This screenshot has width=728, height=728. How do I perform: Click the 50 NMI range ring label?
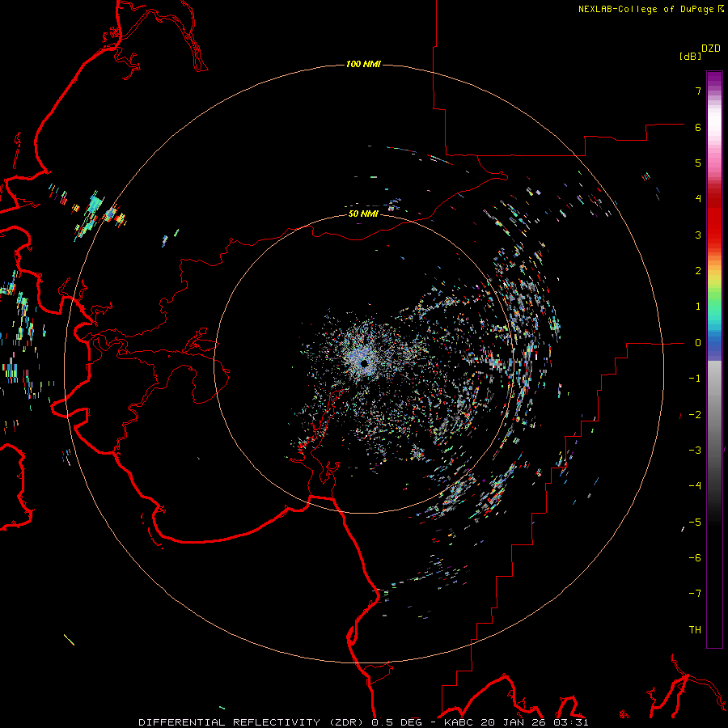coord(363,214)
